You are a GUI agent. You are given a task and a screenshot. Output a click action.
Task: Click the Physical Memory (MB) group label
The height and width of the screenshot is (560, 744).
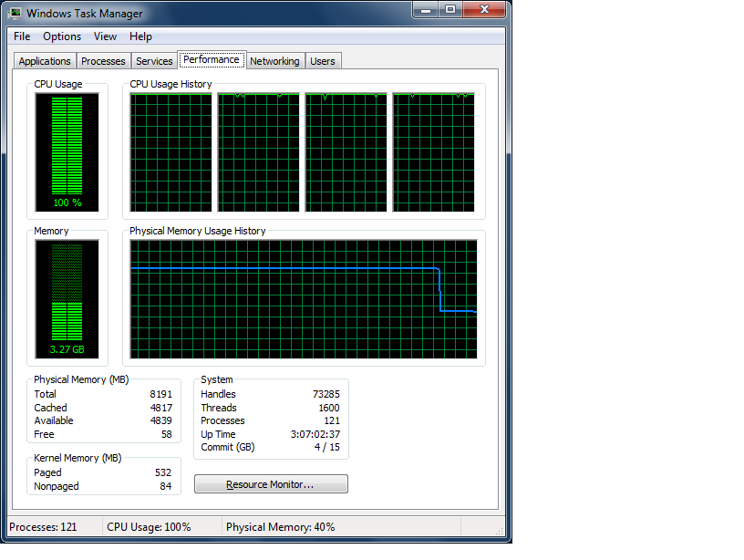point(81,379)
